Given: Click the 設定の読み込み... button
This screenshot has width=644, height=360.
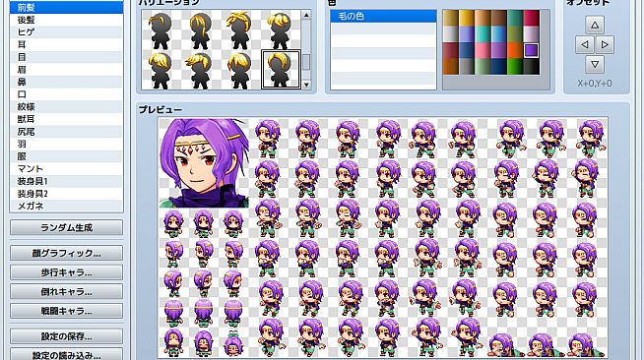Looking at the screenshot, I should (x=66, y=355).
